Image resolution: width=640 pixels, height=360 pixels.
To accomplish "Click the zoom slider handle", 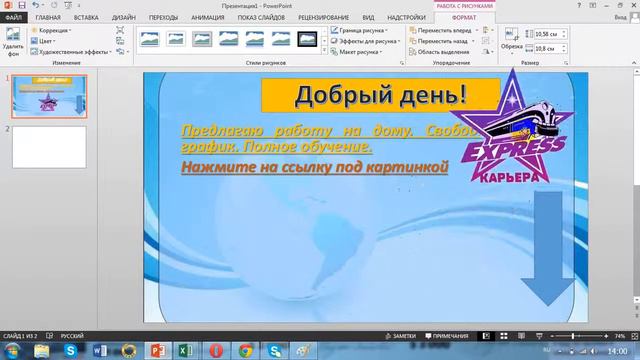I will click(x=573, y=336).
